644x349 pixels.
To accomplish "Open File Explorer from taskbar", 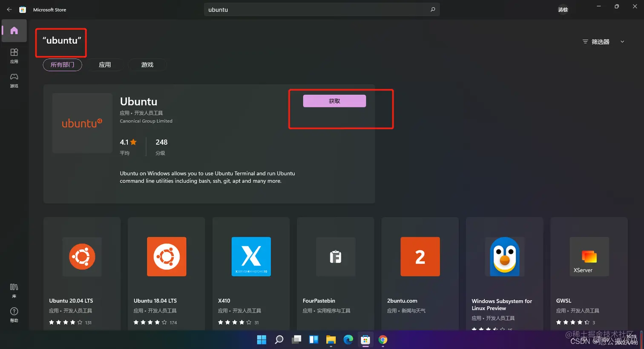I will (x=331, y=340).
